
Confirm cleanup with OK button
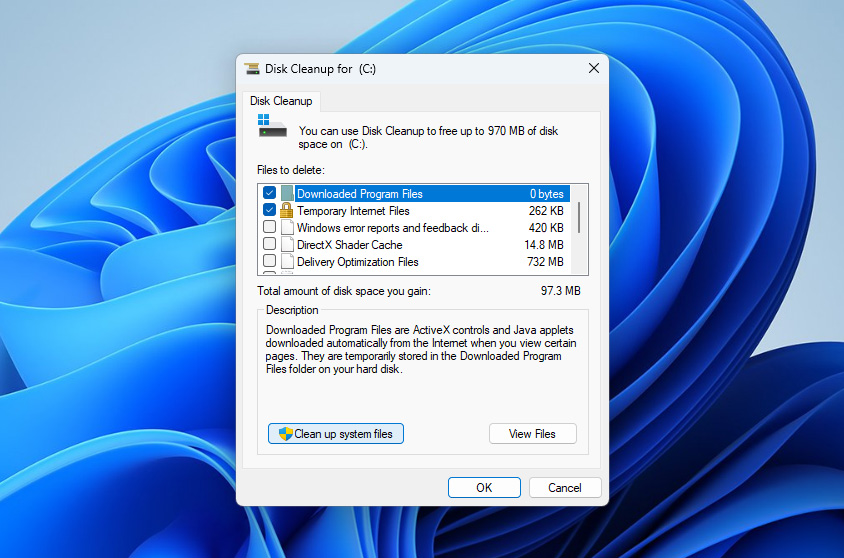[x=484, y=488]
